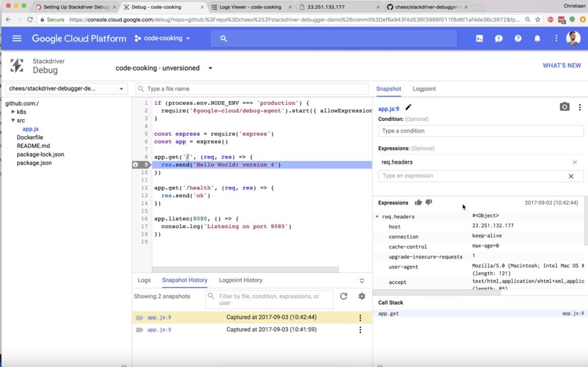
Task: Open the feedback alert icon in the header
Action: (498, 38)
